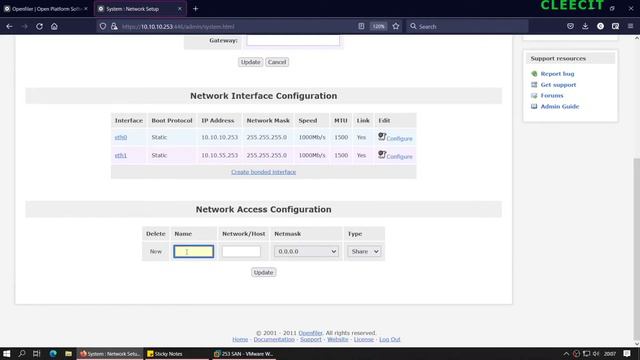Click the eth1 Configure link
Screen dimensions: 640x360
pyautogui.click(x=400, y=157)
